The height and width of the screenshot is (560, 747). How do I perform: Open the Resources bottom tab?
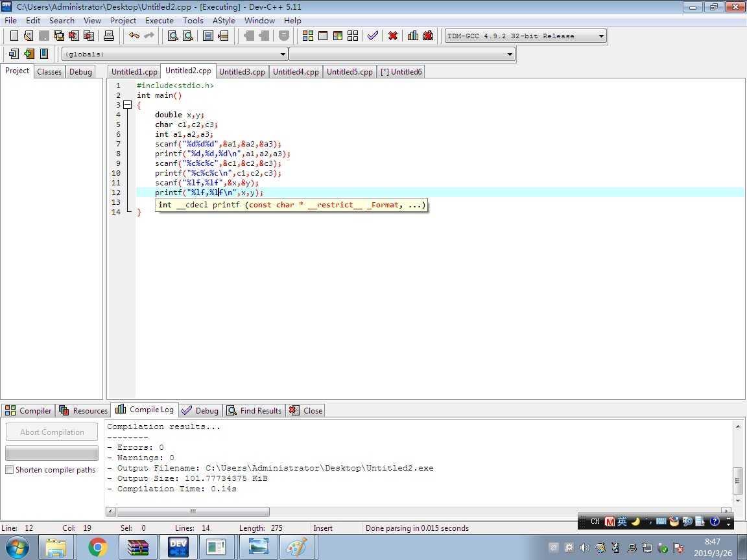(84, 410)
